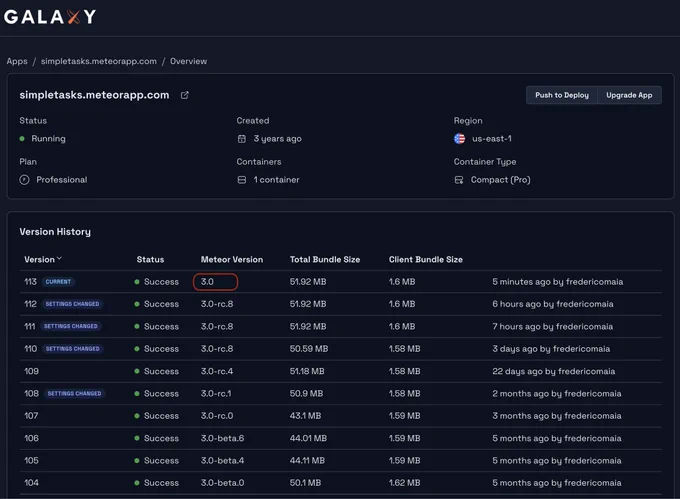
Task: Click Meteor version 3.0-beta.6
Action: [x=222, y=438]
